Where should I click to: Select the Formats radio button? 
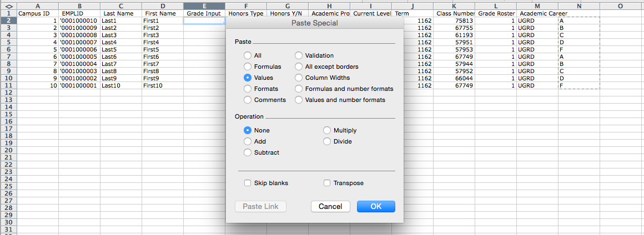tap(248, 89)
